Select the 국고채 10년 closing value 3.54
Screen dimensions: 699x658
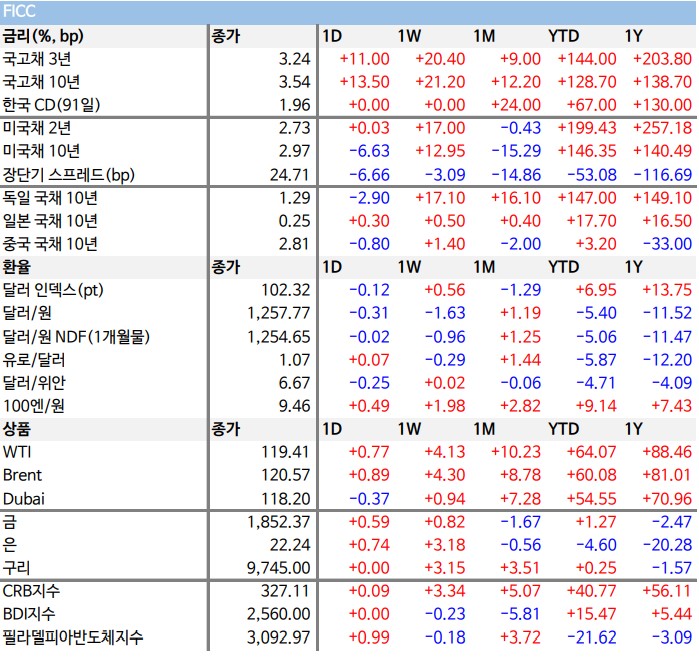294,82
